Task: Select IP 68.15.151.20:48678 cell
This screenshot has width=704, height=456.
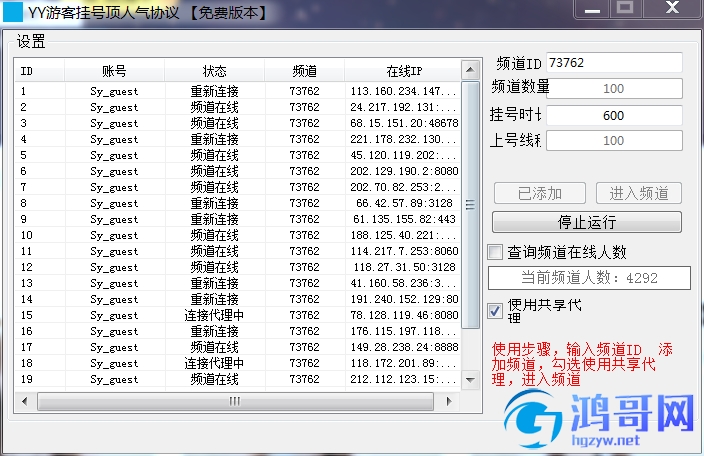Action: point(403,123)
